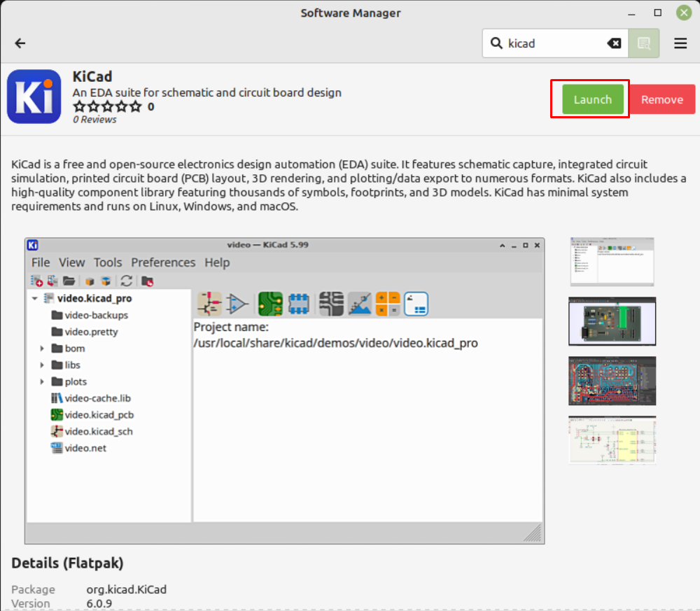The image size is (700, 611).
Task: Clear the search text with the backspace icon
Action: click(x=614, y=43)
